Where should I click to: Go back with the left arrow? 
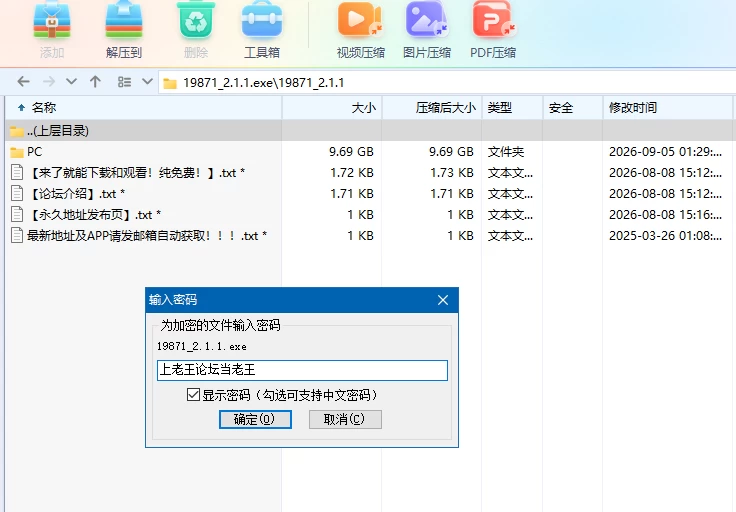tap(23, 82)
